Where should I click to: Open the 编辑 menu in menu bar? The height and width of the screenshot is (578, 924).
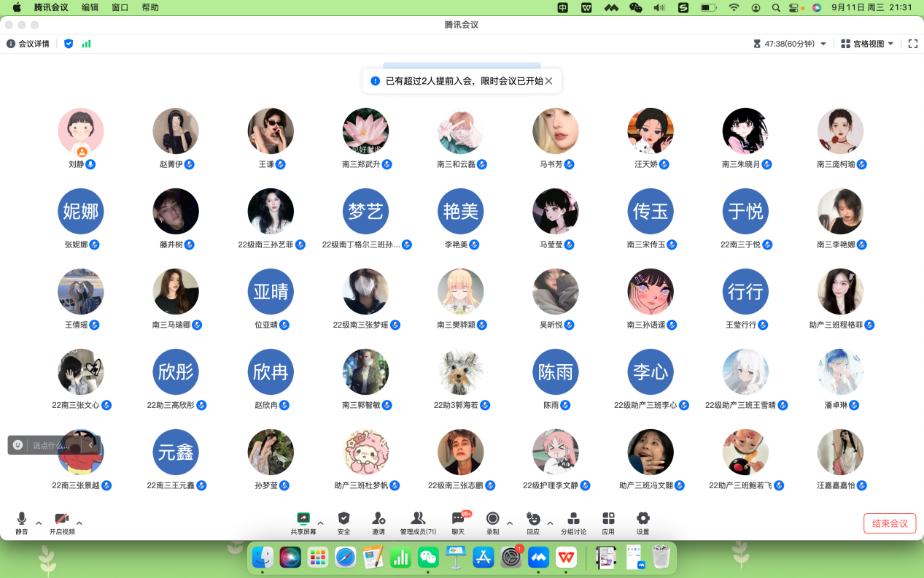click(90, 7)
